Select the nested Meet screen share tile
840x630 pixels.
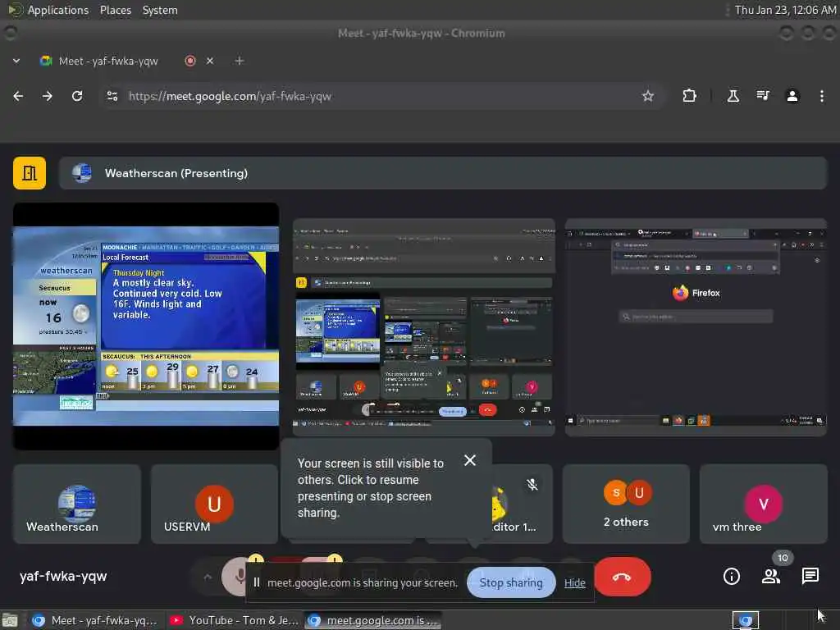tap(424, 326)
